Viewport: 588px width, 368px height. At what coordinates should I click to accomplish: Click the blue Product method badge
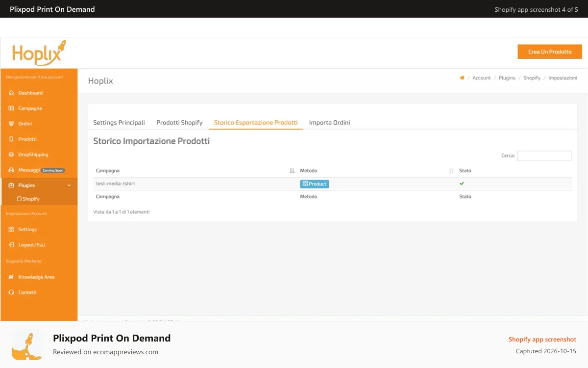pyautogui.click(x=315, y=184)
